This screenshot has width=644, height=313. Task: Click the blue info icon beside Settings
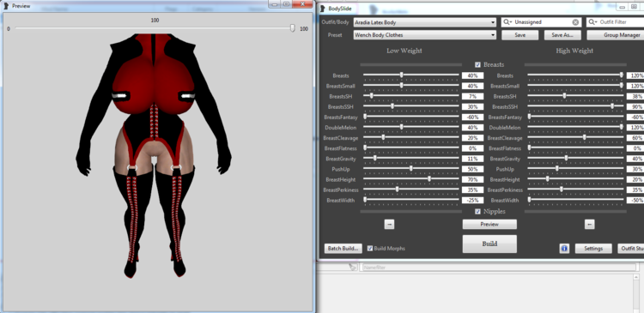pyautogui.click(x=564, y=249)
